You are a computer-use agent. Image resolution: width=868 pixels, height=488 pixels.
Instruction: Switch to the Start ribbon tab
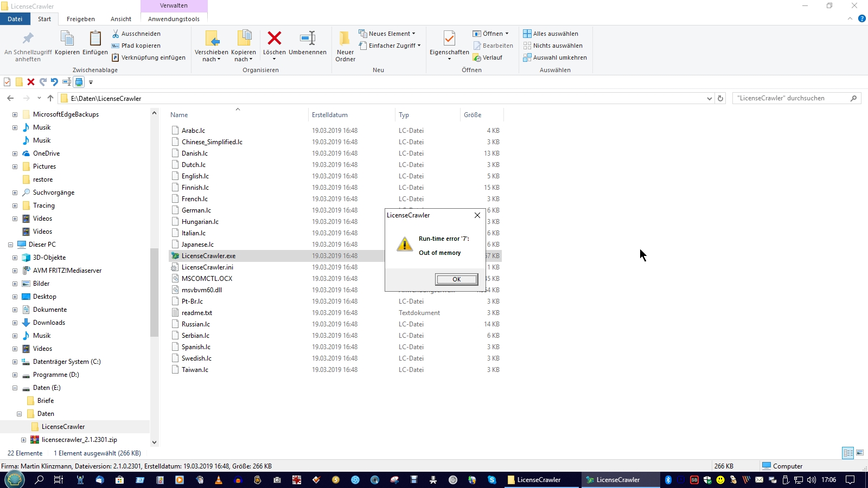(44, 19)
